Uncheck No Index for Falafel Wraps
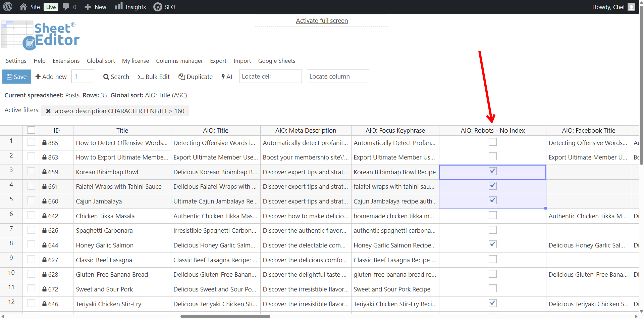 [x=492, y=186]
